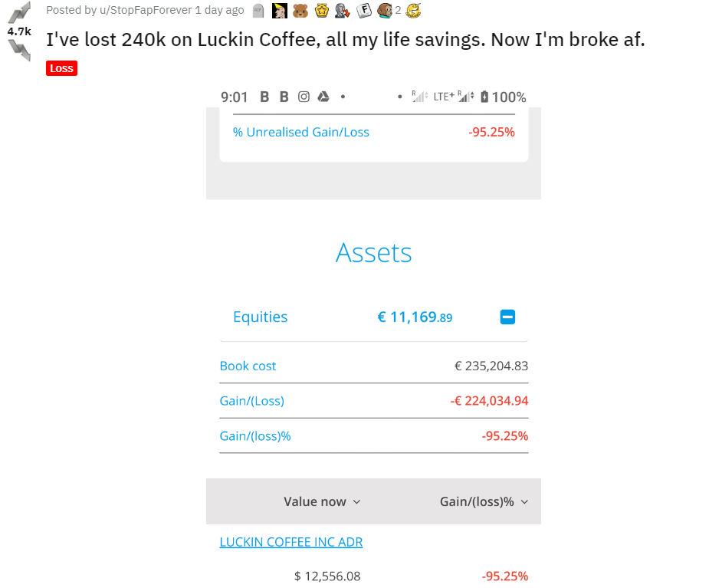Viewport: 709px width, 588px height.
Task: Open the post title about Luckin Coffee
Action: (346, 39)
